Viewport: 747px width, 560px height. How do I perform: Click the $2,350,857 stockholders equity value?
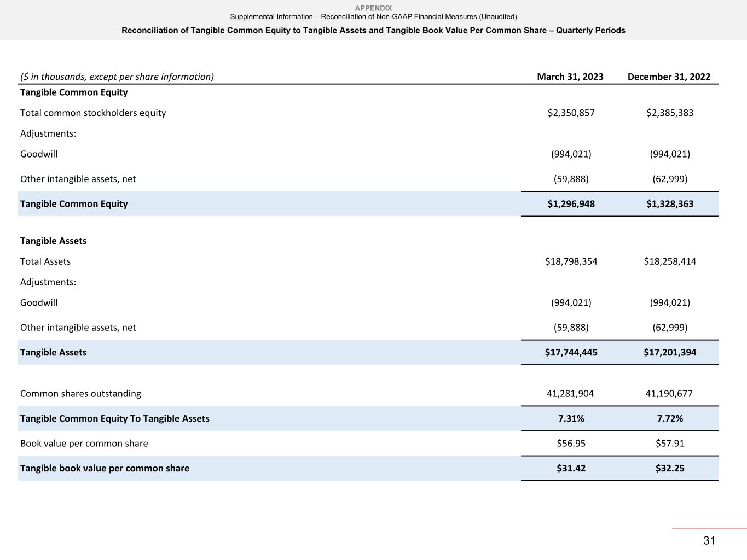[x=571, y=113]
